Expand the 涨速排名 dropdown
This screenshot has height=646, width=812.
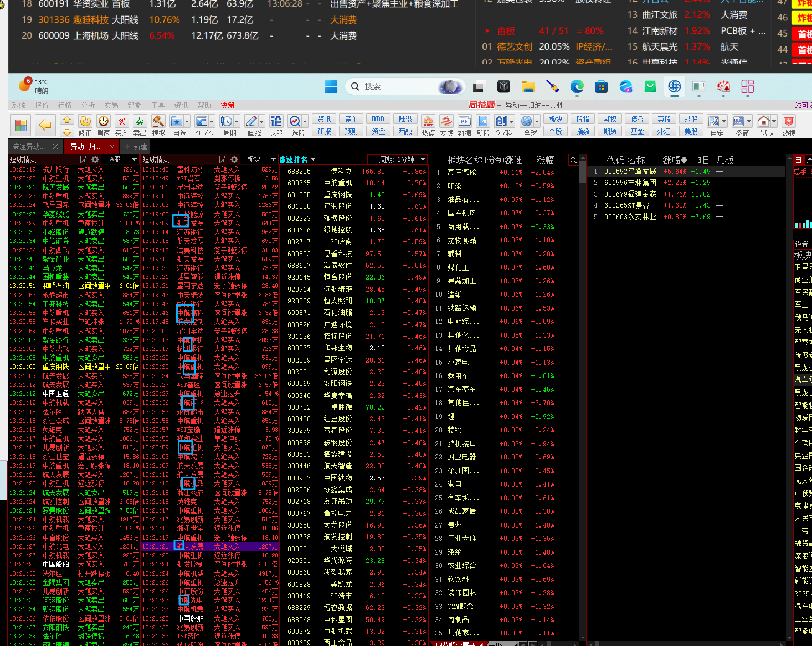coord(314,159)
